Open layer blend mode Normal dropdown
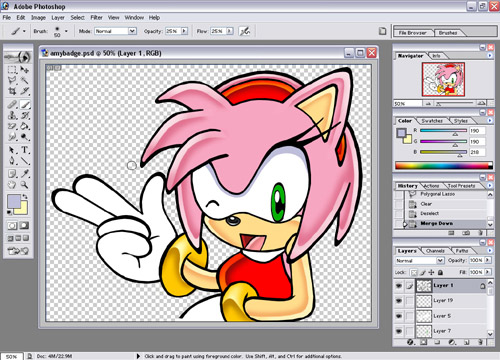 [x=440, y=260]
